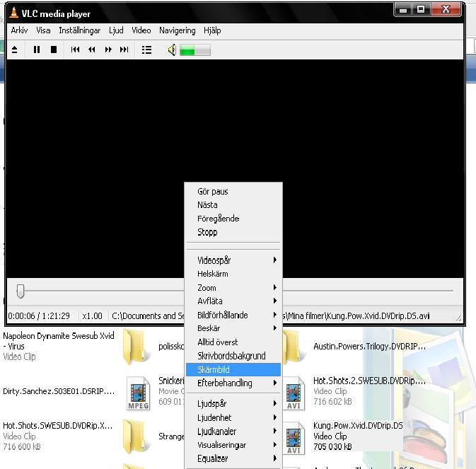The width and height of the screenshot is (476, 469).
Task: Pause playback with the pause button
Action: pyautogui.click(x=37, y=50)
